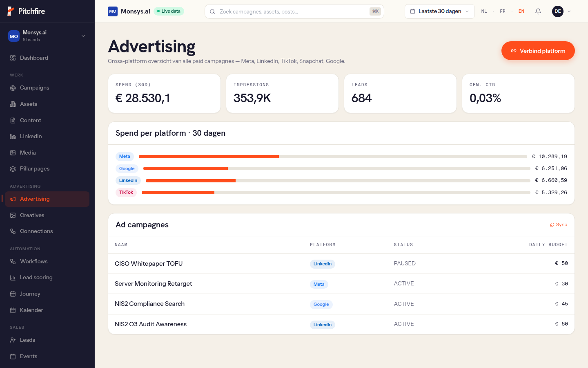Viewport: 588px width, 368px height.
Task: Click the LinkedIn sidebar icon
Action: tap(13, 137)
